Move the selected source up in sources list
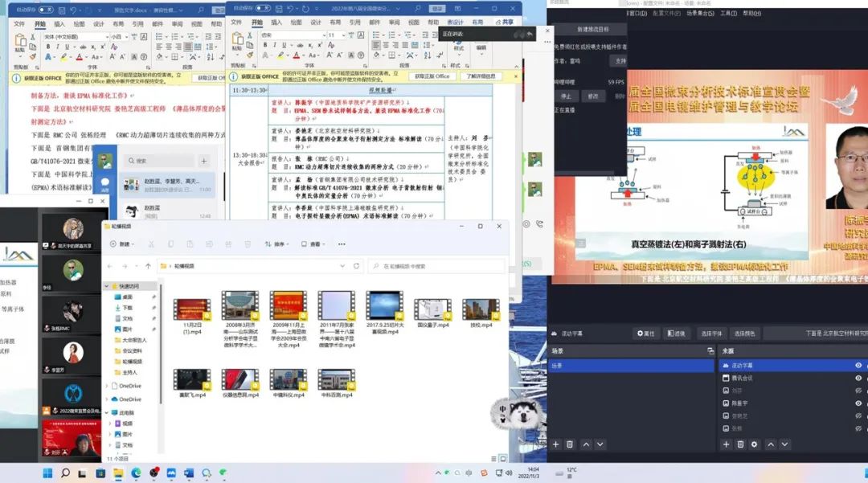 (x=770, y=444)
